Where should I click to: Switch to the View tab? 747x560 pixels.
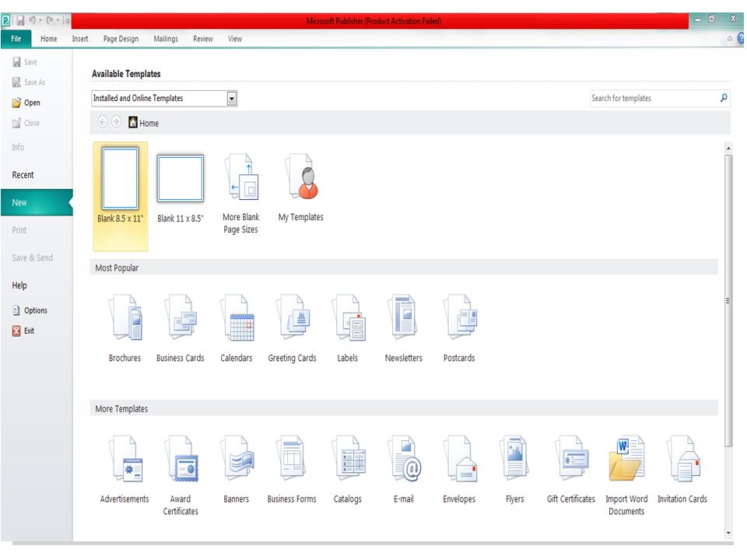(x=235, y=39)
